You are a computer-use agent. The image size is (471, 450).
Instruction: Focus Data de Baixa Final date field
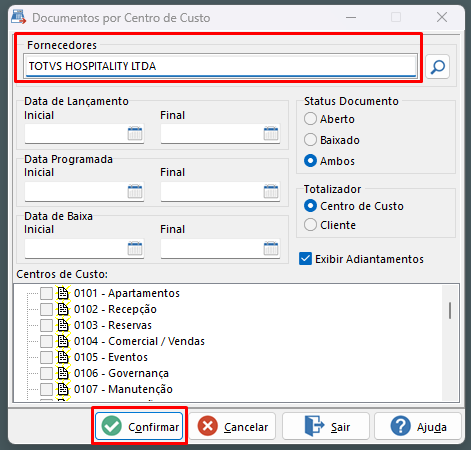(220, 248)
